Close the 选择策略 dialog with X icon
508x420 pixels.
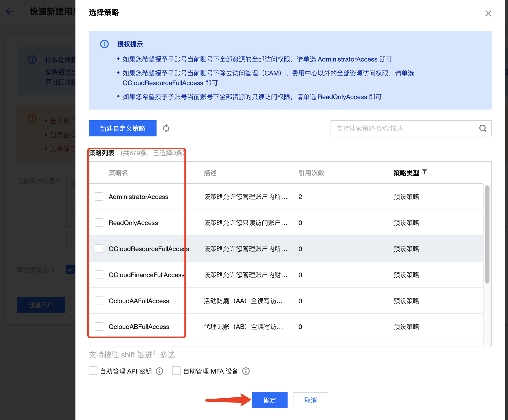click(x=488, y=13)
